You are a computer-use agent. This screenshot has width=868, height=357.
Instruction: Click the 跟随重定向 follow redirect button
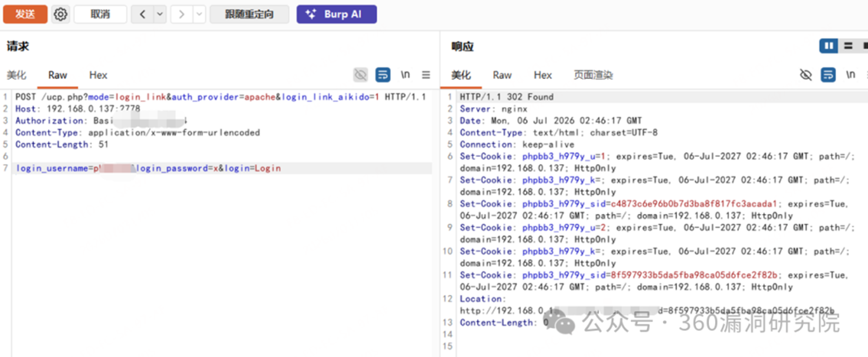pyautogui.click(x=249, y=14)
